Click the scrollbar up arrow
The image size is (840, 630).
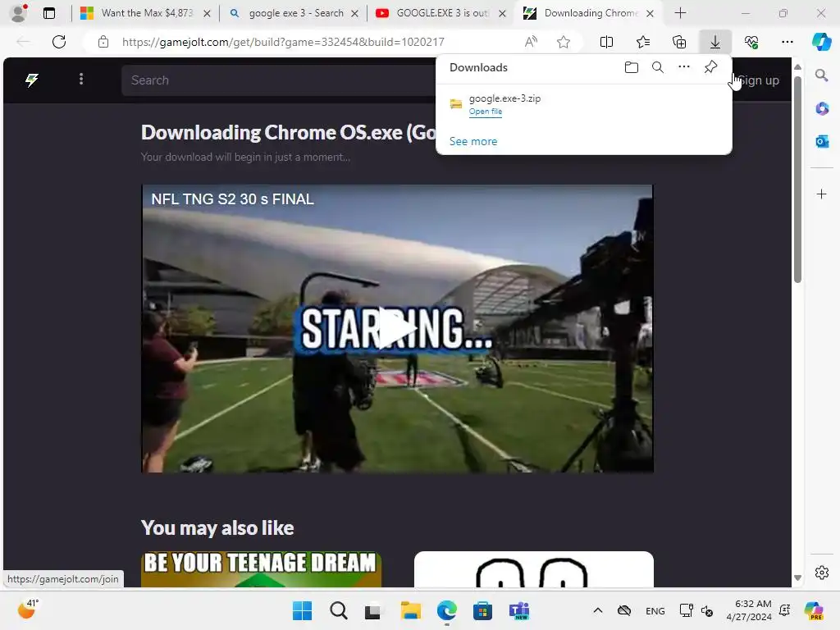coord(797,67)
